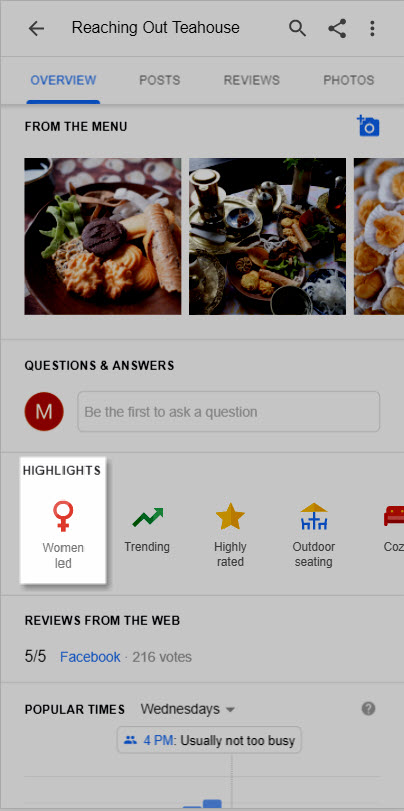This screenshot has width=404, height=811.
Task: Expand the Wednesdays day dropdown
Action: point(188,709)
